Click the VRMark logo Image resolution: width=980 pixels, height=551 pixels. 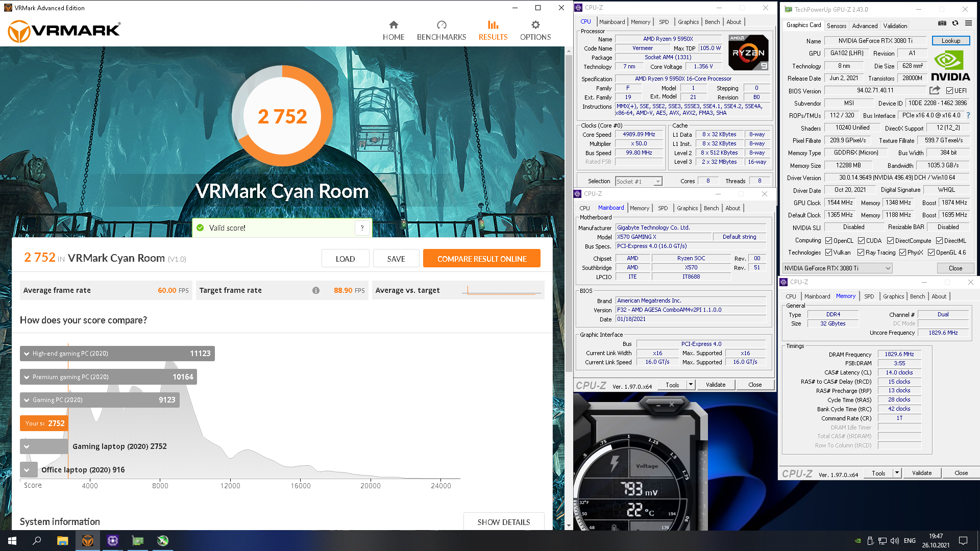(64, 31)
